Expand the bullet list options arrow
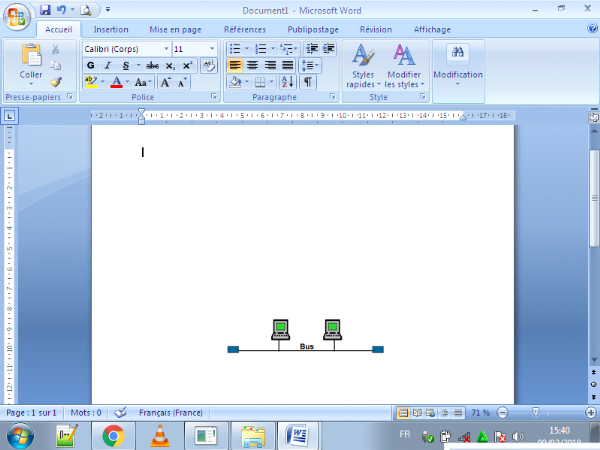The width and height of the screenshot is (600, 450). (x=246, y=49)
